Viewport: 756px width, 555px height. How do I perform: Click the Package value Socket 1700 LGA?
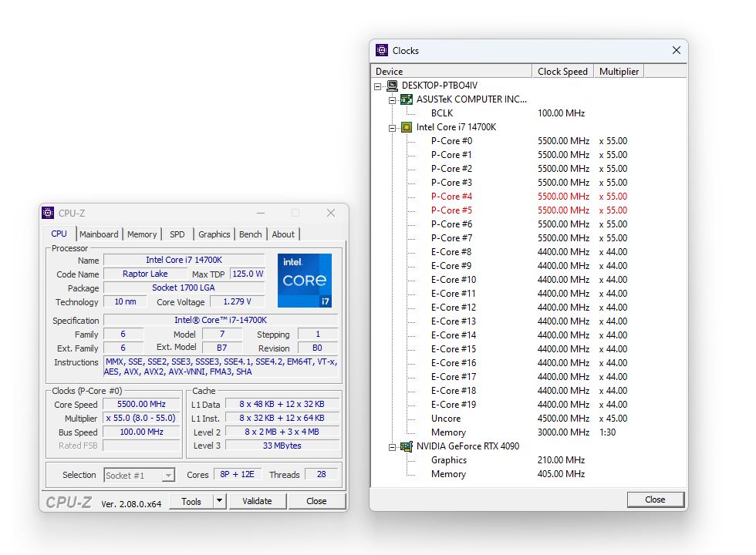pos(184,288)
